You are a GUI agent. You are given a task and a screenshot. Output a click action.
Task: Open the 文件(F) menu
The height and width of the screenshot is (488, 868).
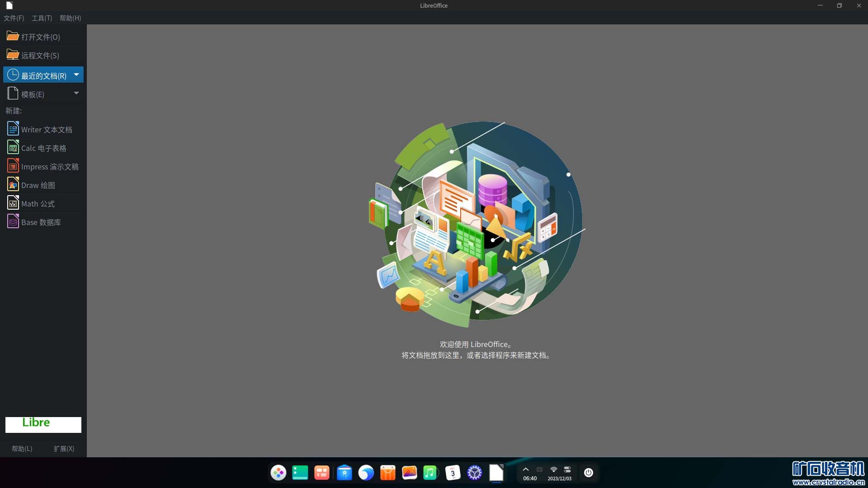(x=14, y=18)
